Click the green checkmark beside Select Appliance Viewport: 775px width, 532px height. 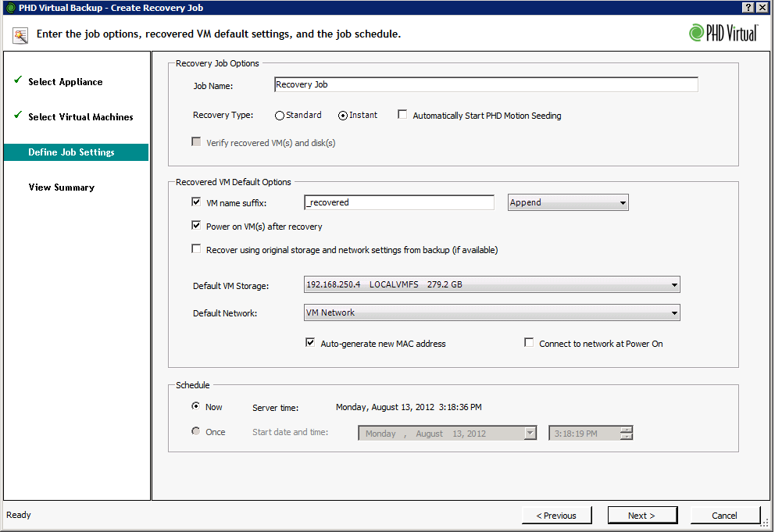pyautogui.click(x=18, y=80)
